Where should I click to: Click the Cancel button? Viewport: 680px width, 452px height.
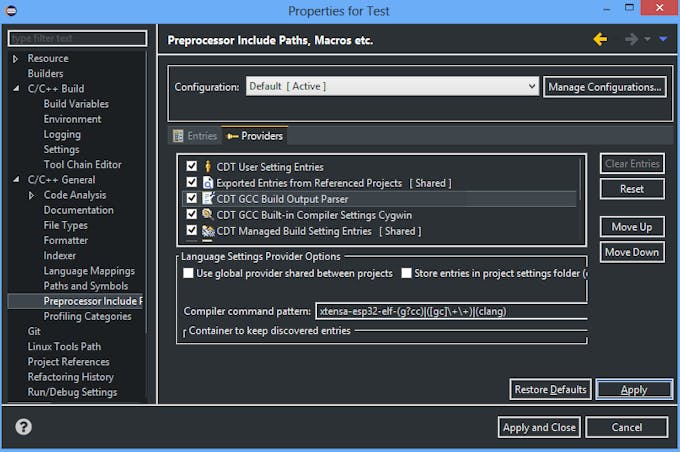pyautogui.click(x=627, y=427)
